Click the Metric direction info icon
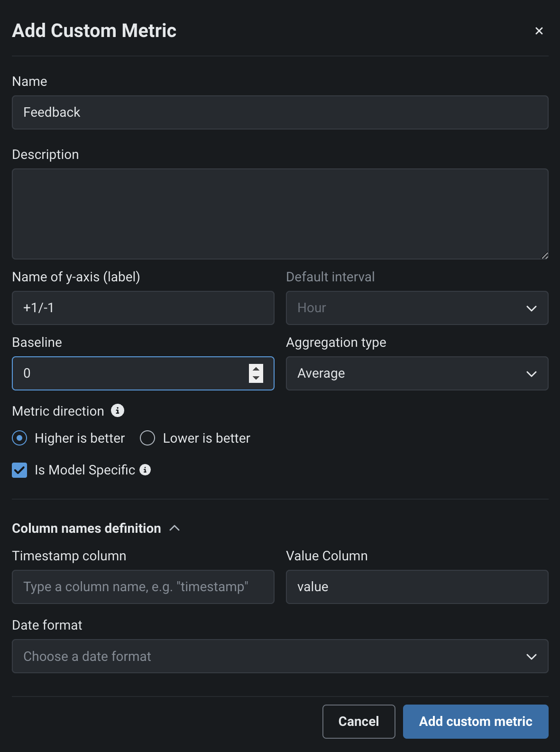Screen dimensions: 560x752 (118, 410)
